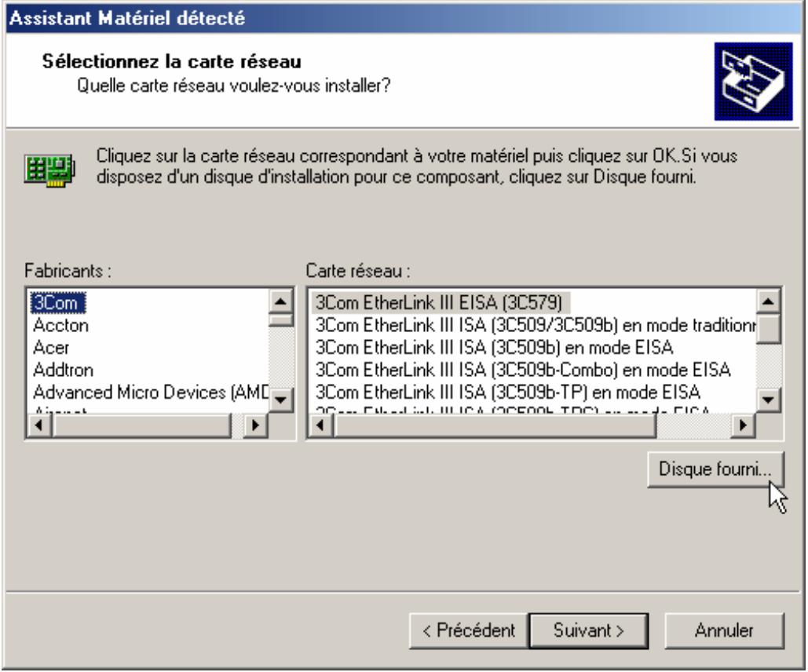The width and height of the screenshot is (808, 672).
Task: Click down arrow of Fabricants vertical scrollbar
Action: (281, 400)
